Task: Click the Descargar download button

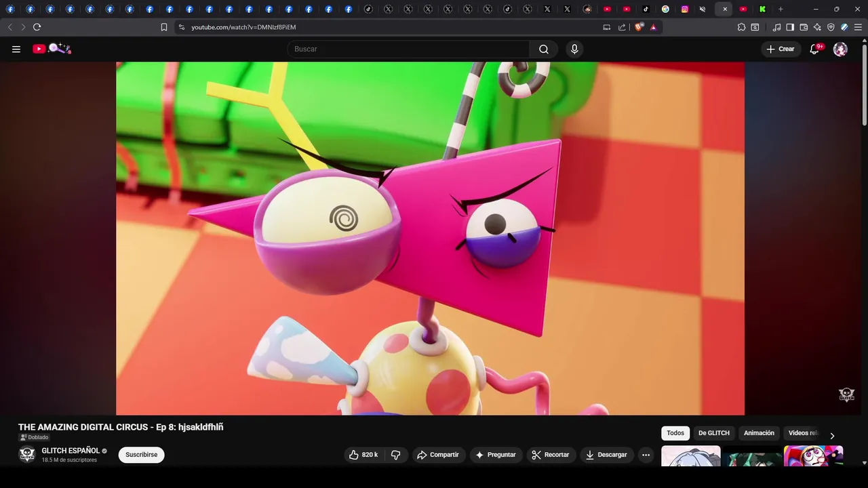Action: 606,455
